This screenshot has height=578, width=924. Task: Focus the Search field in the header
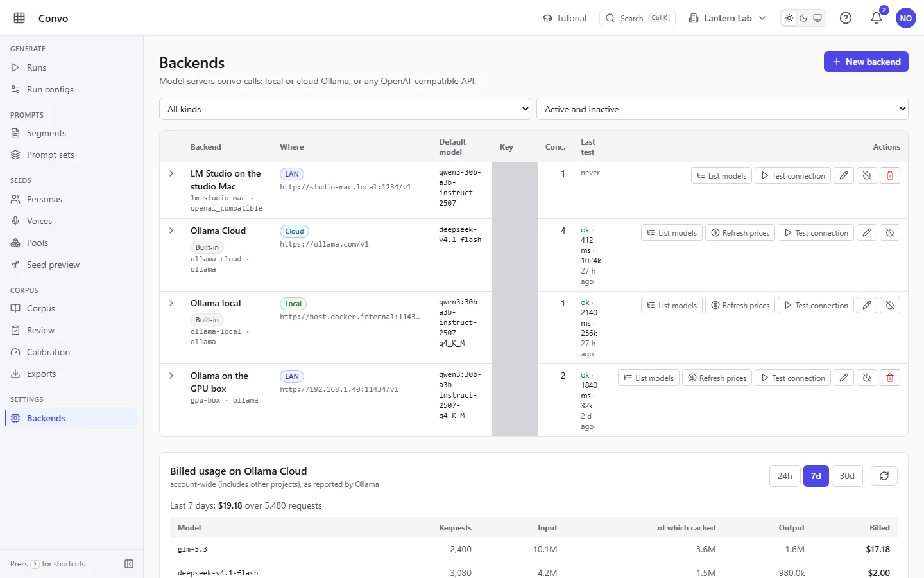[637, 18]
